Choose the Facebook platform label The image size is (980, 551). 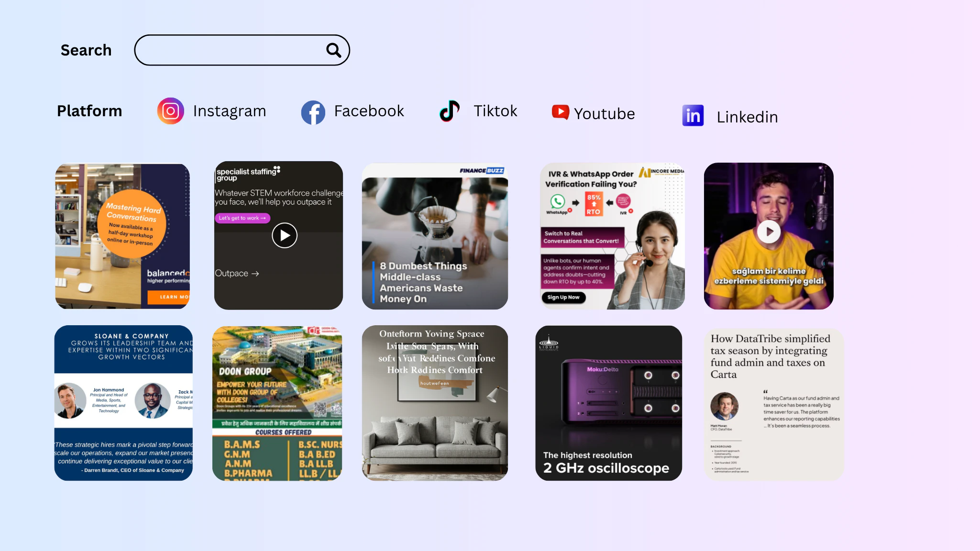point(369,111)
